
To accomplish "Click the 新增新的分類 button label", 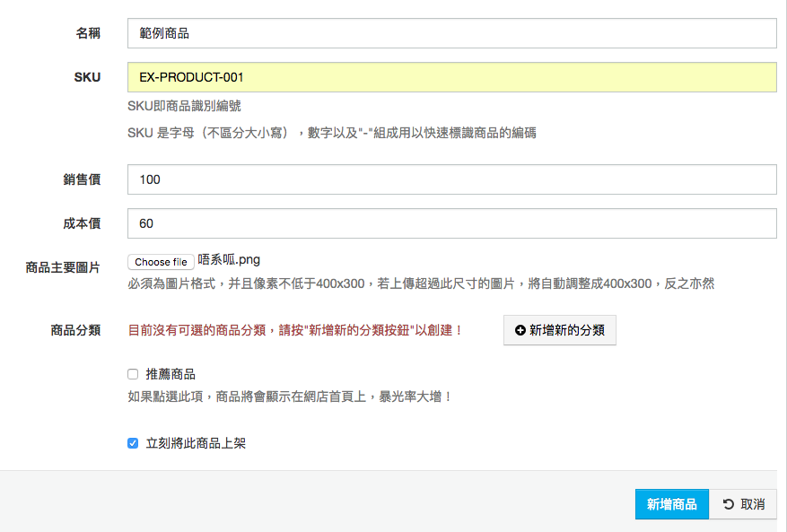I will pyautogui.click(x=566, y=330).
